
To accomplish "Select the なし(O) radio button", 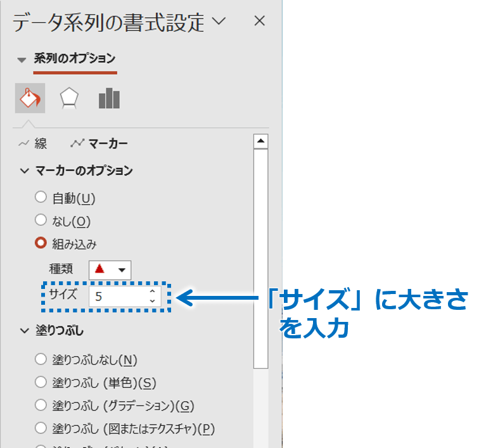I will [41, 220].
